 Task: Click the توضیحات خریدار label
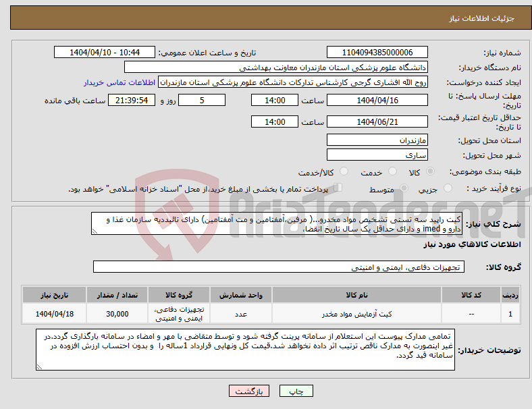point(489,350)
